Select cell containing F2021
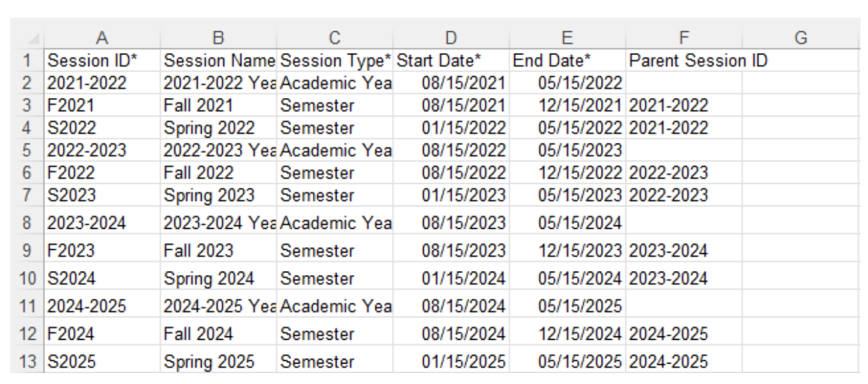This screenshot has width=868, height=384. tap(103, 106)
